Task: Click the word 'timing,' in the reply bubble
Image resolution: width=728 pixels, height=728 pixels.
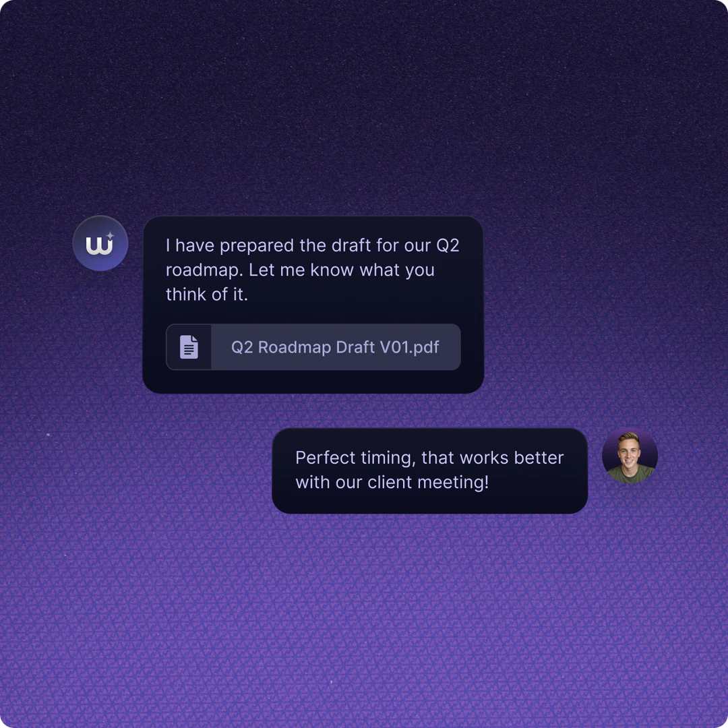Action: pos(389,458)
